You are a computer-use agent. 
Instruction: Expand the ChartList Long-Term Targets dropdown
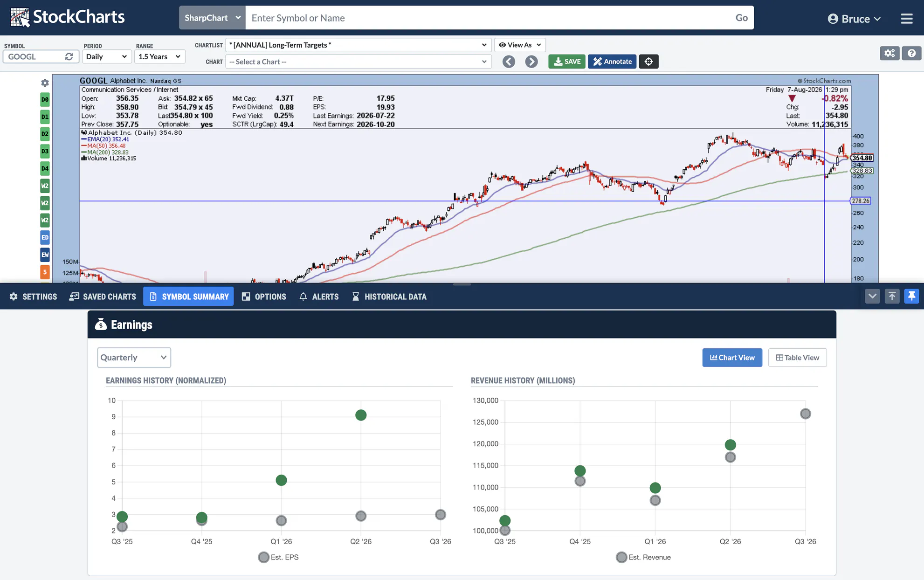pos(358,45)
